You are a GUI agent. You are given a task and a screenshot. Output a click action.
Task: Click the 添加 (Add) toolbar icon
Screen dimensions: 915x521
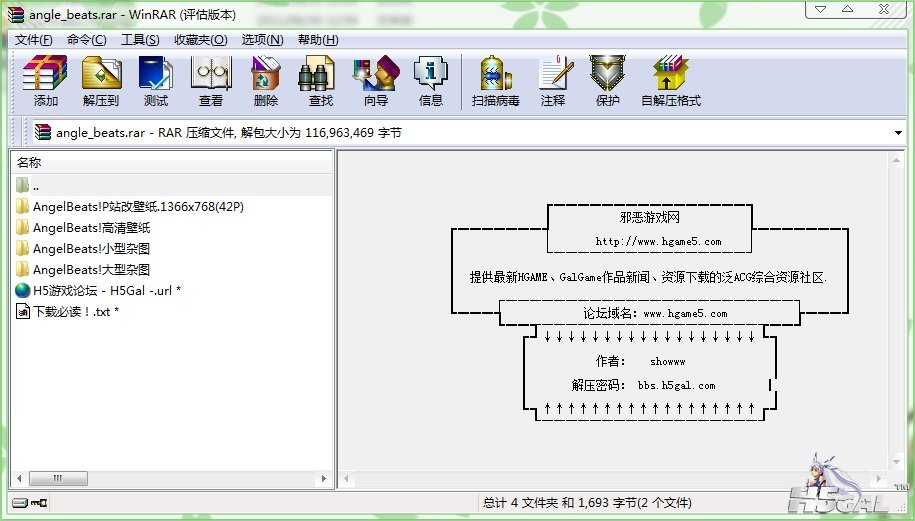coord(45,74)
